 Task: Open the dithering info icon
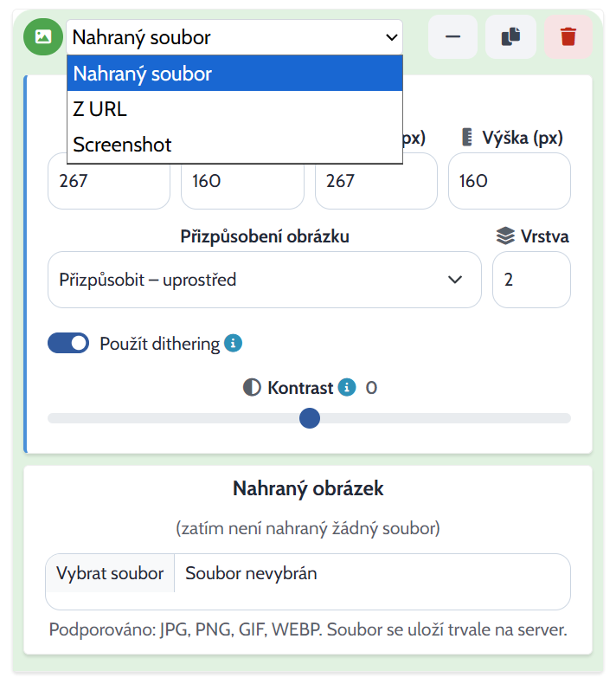(x=234, y=344)
